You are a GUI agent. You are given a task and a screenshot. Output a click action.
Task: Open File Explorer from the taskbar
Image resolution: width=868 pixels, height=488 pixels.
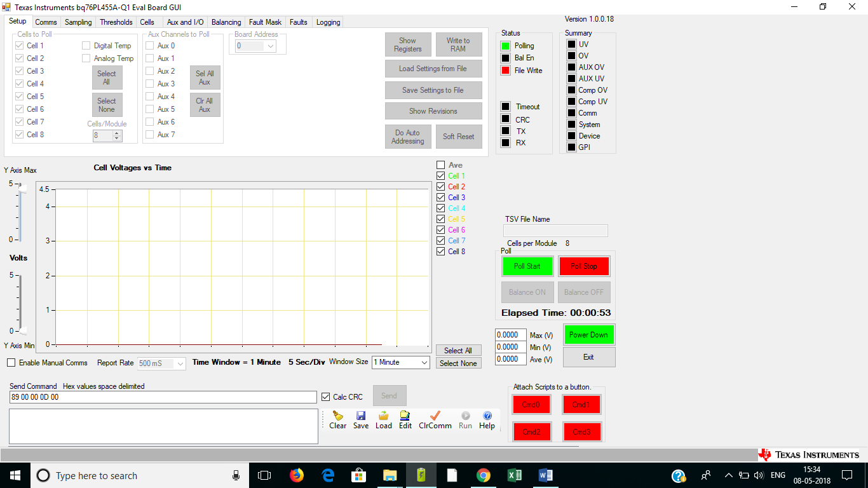(390, 475)
